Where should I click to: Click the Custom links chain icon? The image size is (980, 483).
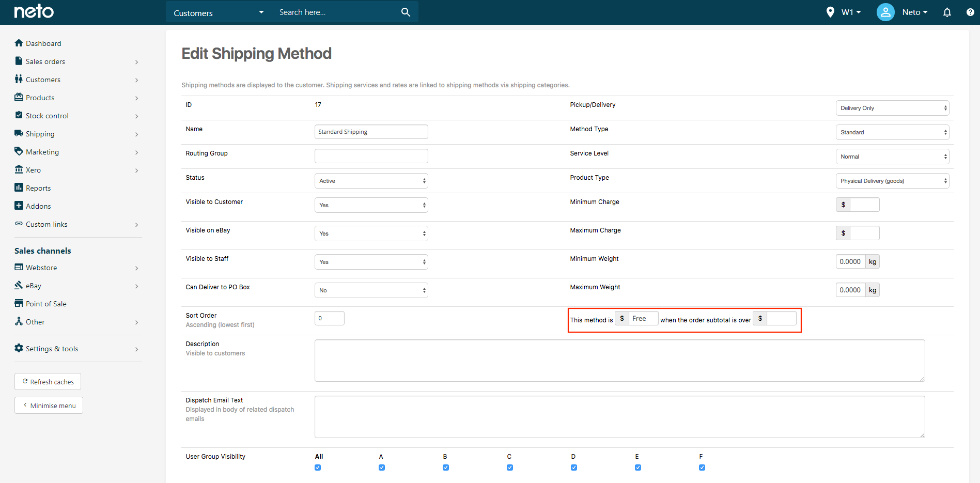19,224
